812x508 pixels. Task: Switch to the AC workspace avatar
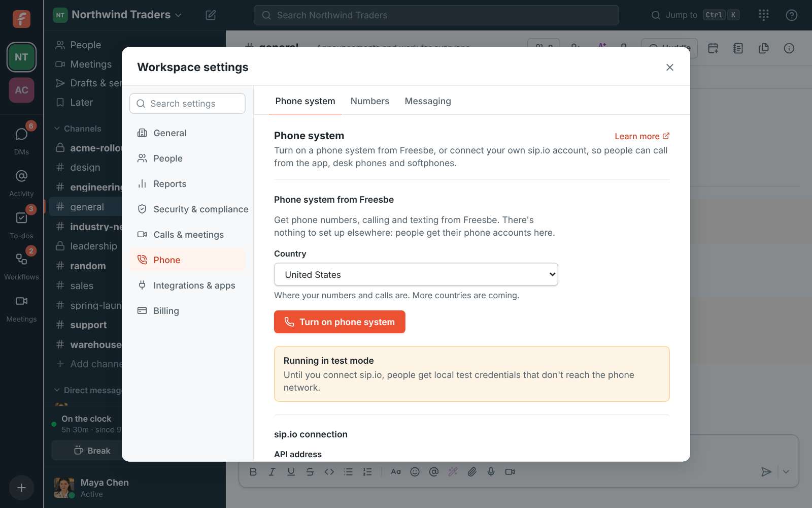tap(21, 90)
